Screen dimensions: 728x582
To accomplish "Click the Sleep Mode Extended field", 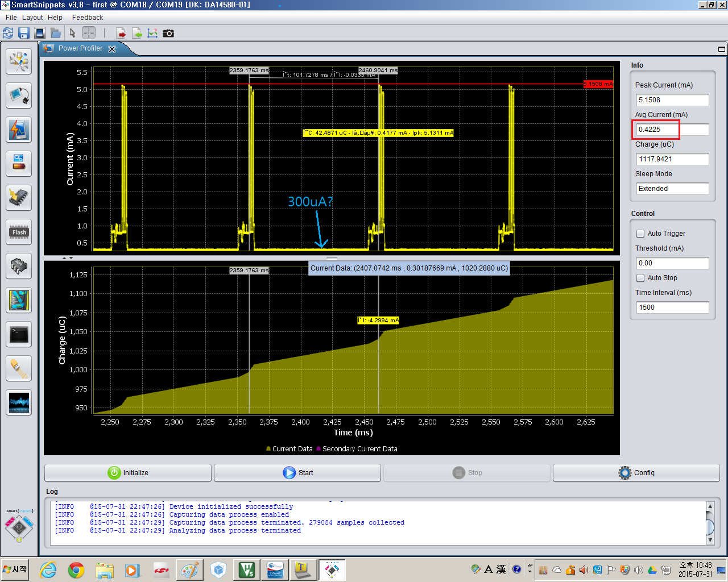I will tap(672, 189).
